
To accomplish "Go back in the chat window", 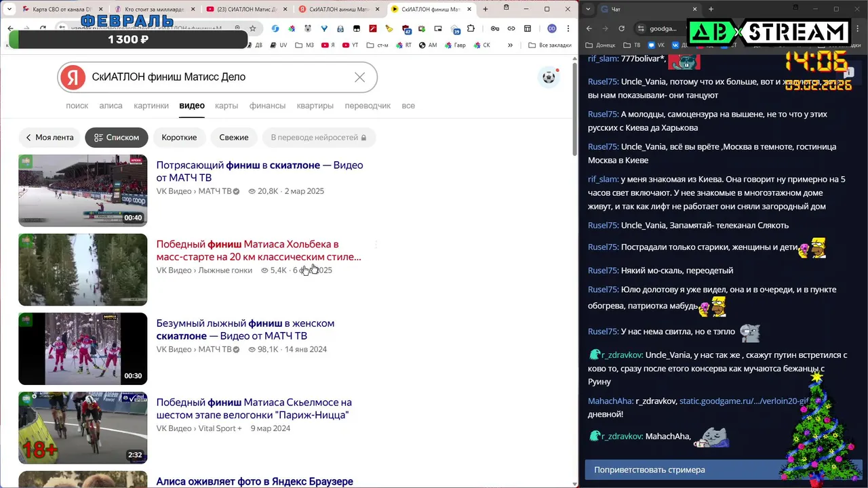I will tap(589, 28).
